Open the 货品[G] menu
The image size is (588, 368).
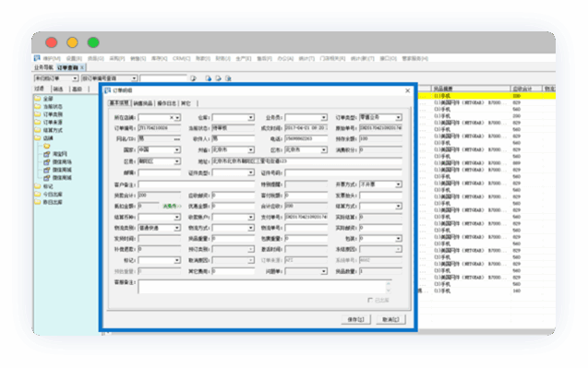96,58
